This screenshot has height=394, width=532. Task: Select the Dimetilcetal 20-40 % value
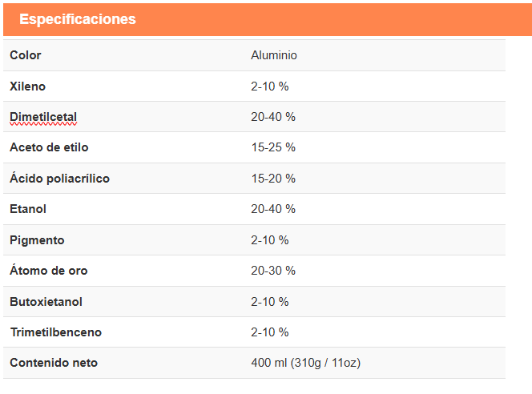(x=273, y=117)
